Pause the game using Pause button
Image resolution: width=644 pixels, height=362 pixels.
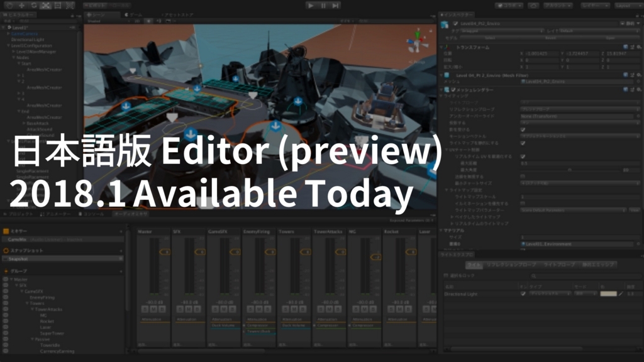[x=323, y=6]
